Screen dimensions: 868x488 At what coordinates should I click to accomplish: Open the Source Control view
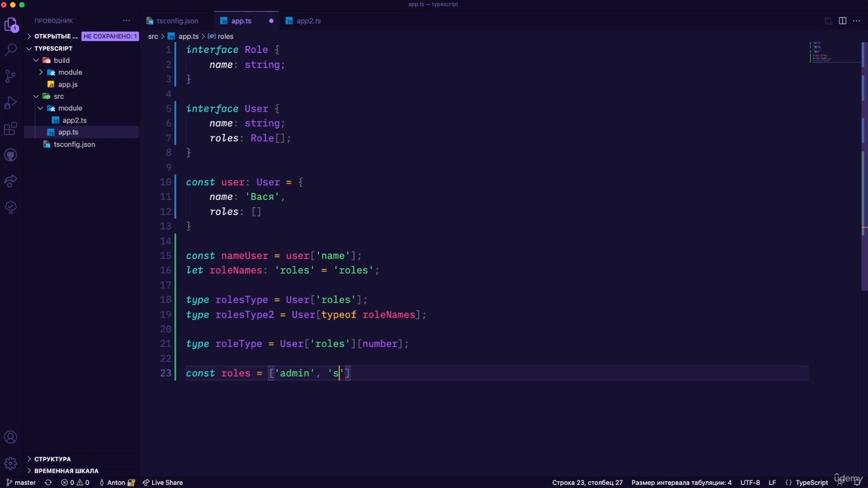pos(11,76)
